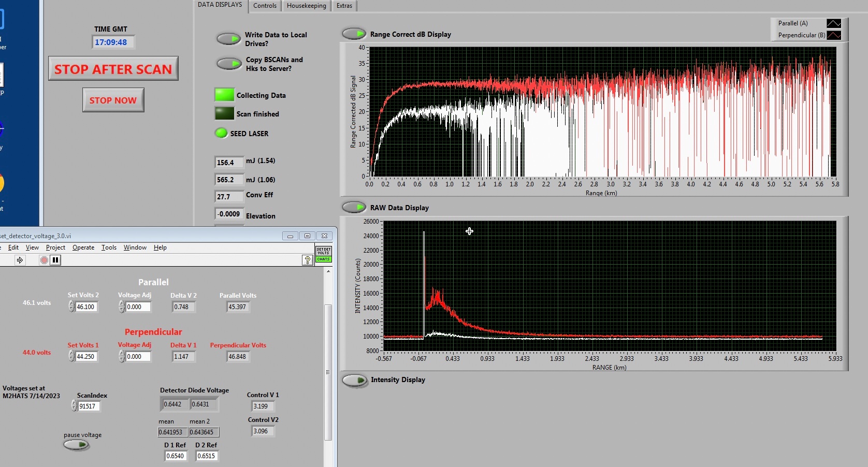Toggle Copy BSCANs and Hks to Server
868x467 pixels.
point(228,64)
